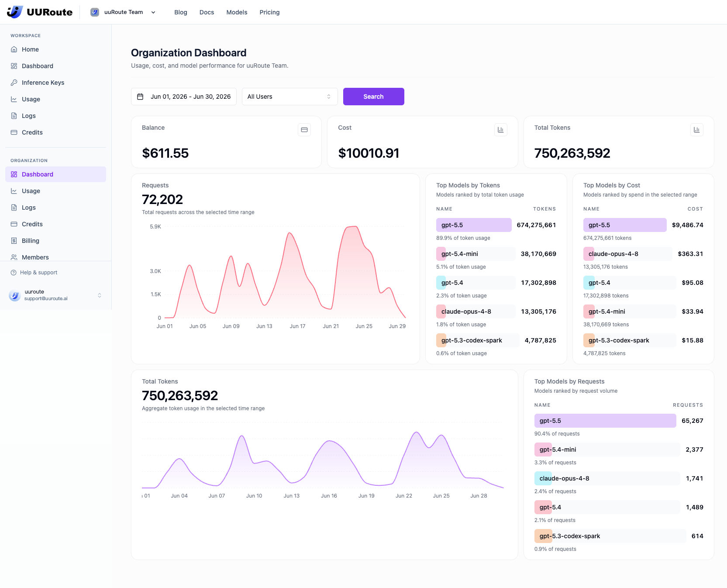727x588 pixels.
Task: Click the $10010.91 cost value
Action: pos(369,153)
